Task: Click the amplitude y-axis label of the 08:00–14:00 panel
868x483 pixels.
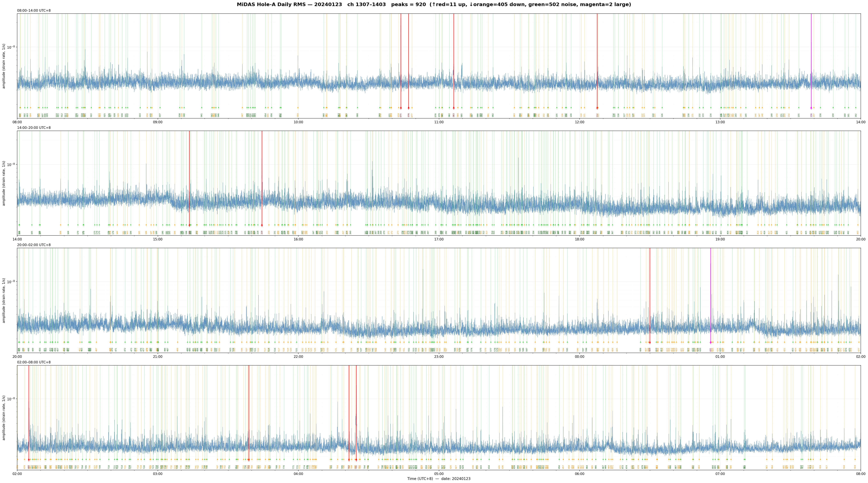Action: click(x=4, y=66)
